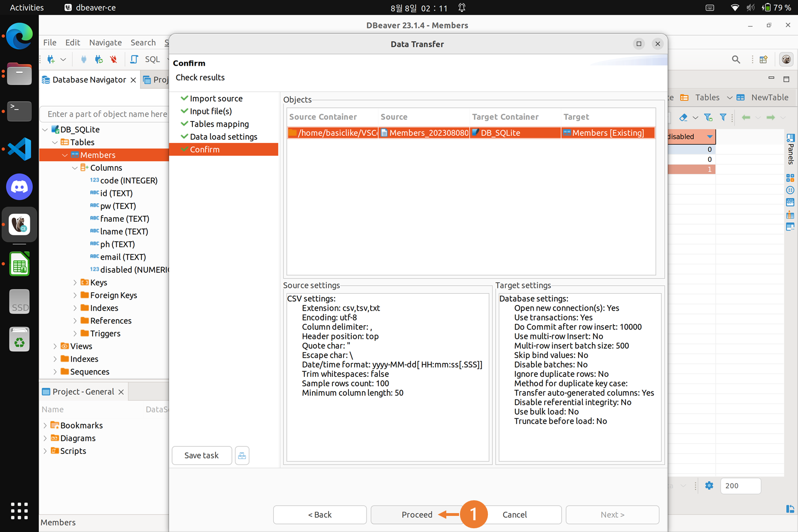Click the settings gear near the 200 field
This screenshot has height=532, width=798.
pos(709,486)
